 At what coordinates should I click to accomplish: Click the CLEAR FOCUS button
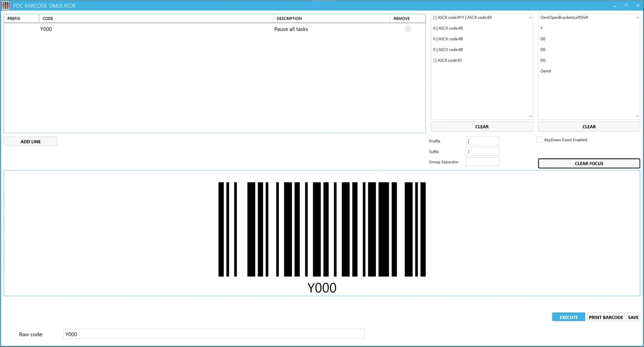click(x=589, y=163)
